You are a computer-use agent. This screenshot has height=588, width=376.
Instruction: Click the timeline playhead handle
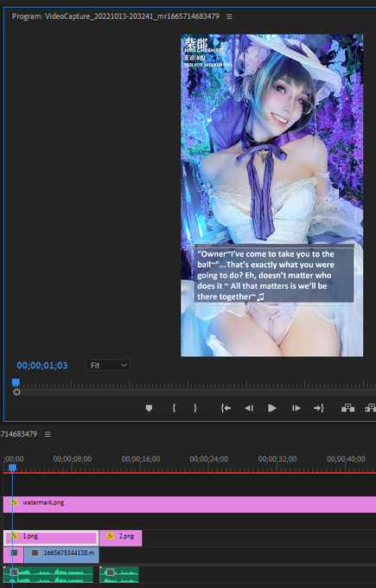click(x=12, y=468)
